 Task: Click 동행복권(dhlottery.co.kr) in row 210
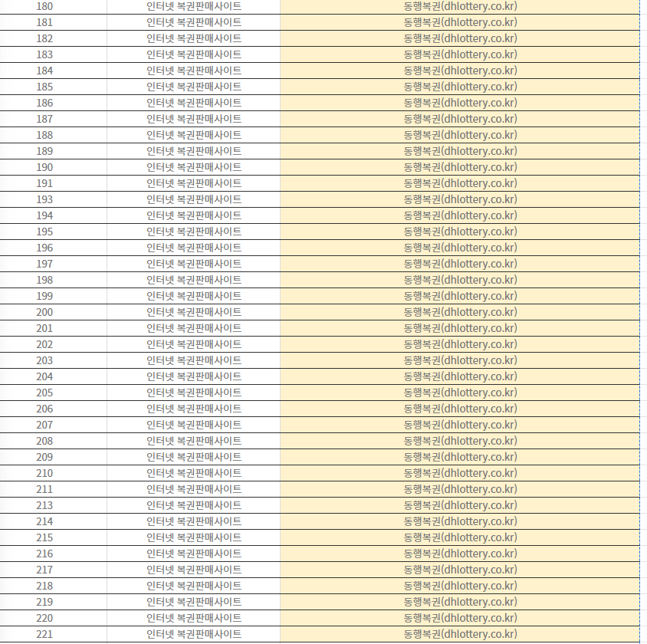(460, 473)
